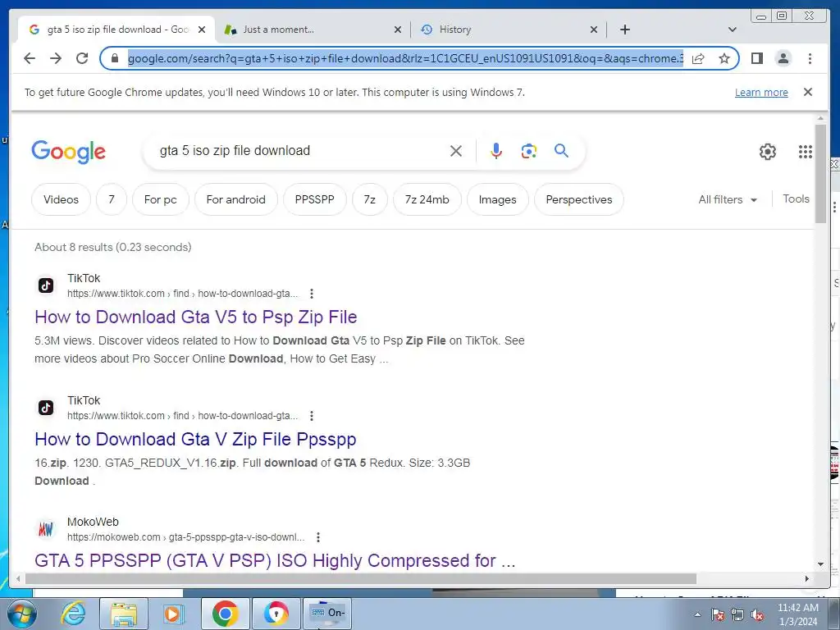Viewport: 840px width, 630px height.
Task: Switch to the History tab
Action: pos(509,30)
